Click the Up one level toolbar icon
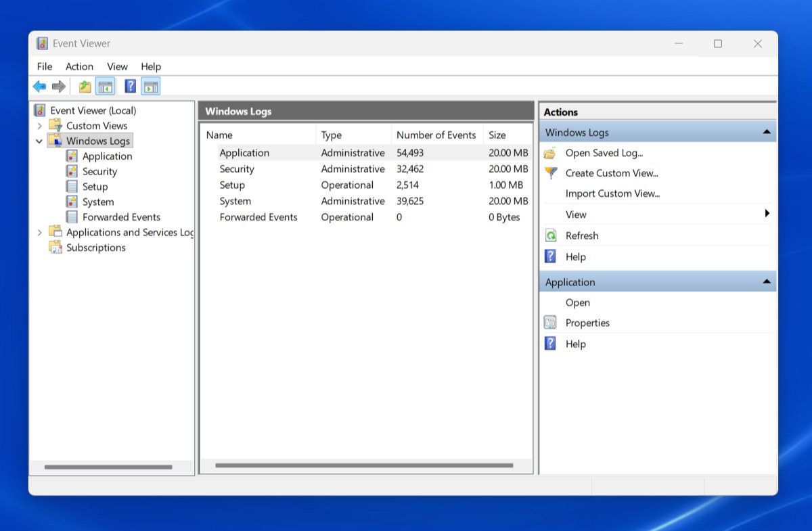 coord(85,87)
